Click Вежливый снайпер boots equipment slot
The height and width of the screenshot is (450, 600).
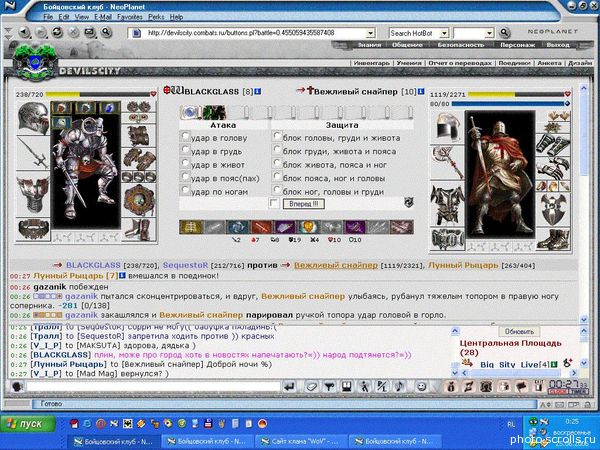pyautogui.click(x=553, y=239)
